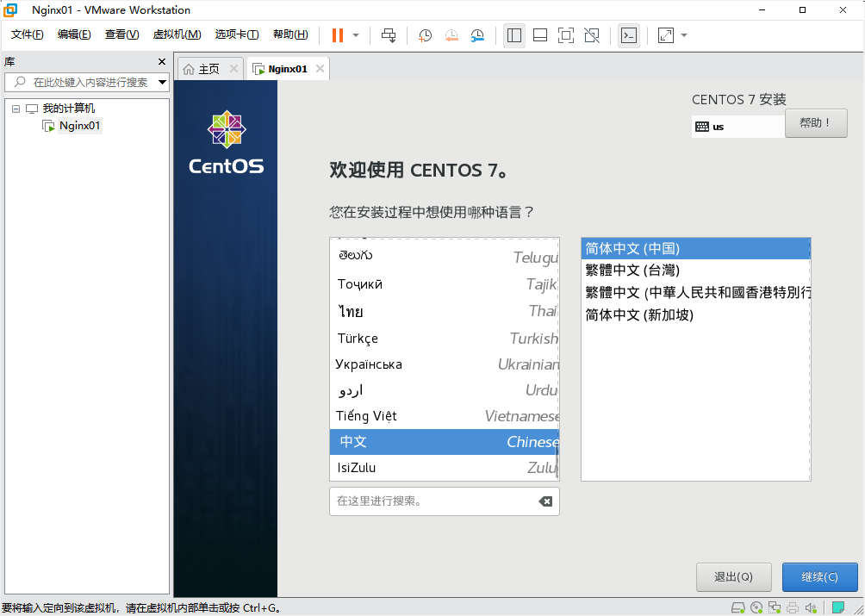This screenshot has width=865, height=616.
Task: Click the us keyboard layout indicator
Action: click(738, 127)
